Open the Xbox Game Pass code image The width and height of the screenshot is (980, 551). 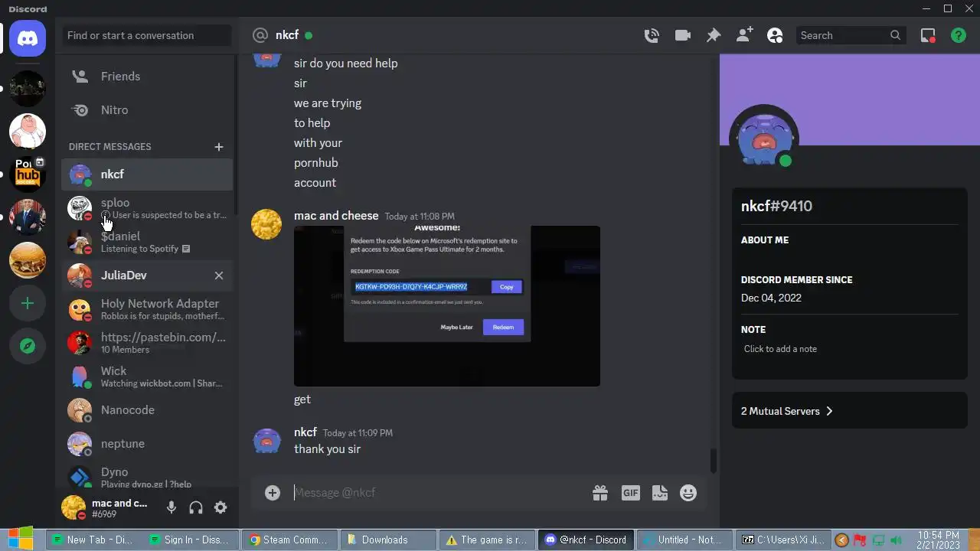[x=447, y=306]
